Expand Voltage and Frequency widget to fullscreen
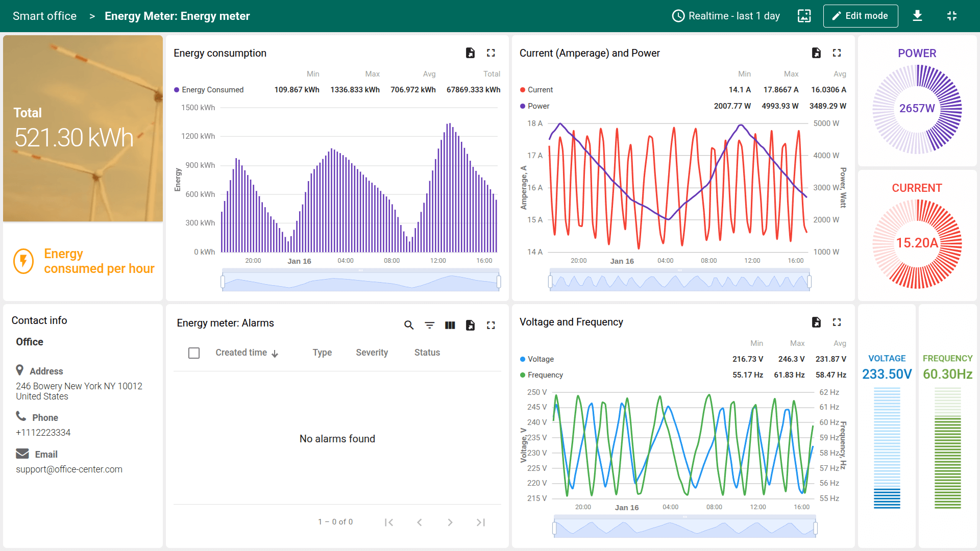980x551 pixels. [x=837, y=322]
